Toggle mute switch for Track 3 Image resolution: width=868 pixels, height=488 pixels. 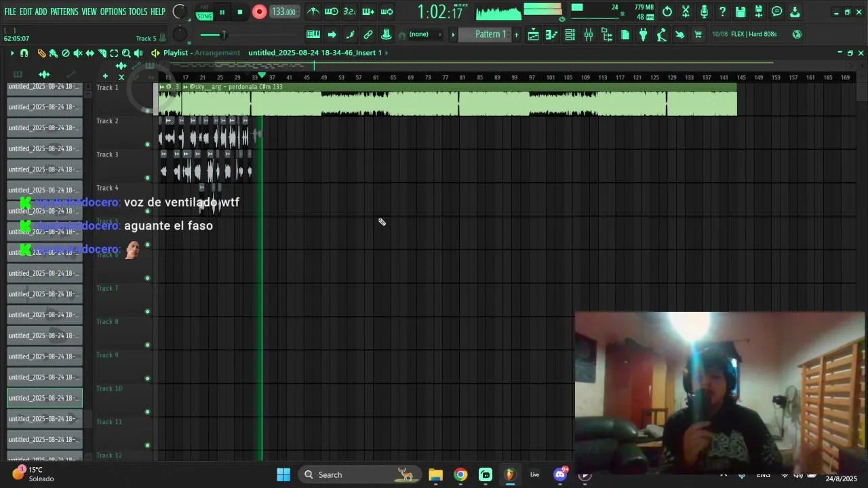[x=147, y=178]
